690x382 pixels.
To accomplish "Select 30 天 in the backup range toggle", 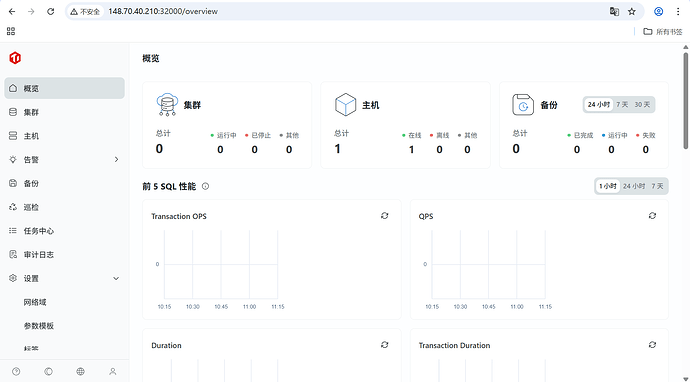I will point(642,105).
